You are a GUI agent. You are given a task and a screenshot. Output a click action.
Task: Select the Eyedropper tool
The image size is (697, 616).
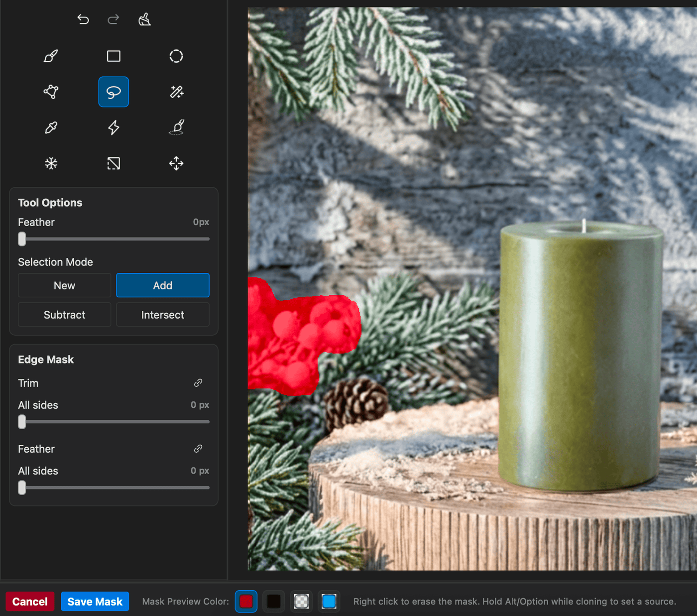(51, 127)
